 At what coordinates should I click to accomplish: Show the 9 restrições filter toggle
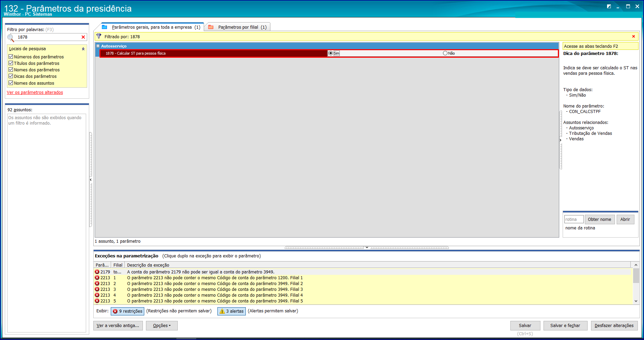coord(128,311)
